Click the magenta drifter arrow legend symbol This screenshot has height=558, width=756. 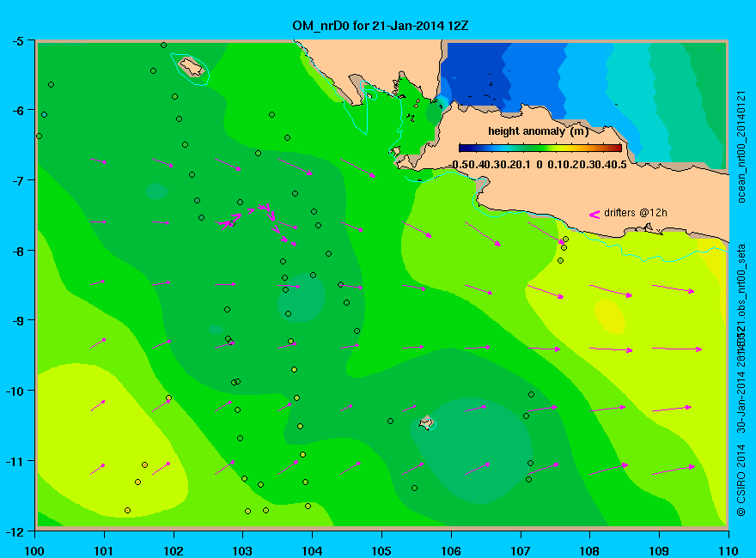594,214
